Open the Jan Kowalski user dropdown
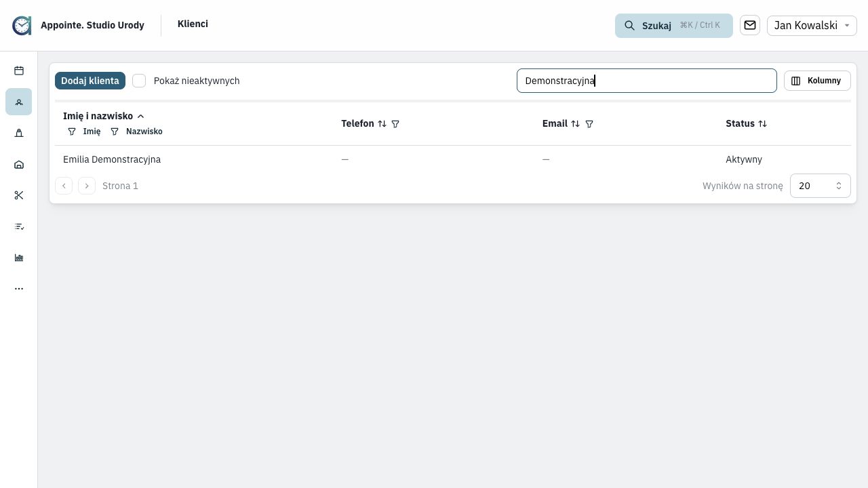Screen dimensions: 868x488 point(812,25)
